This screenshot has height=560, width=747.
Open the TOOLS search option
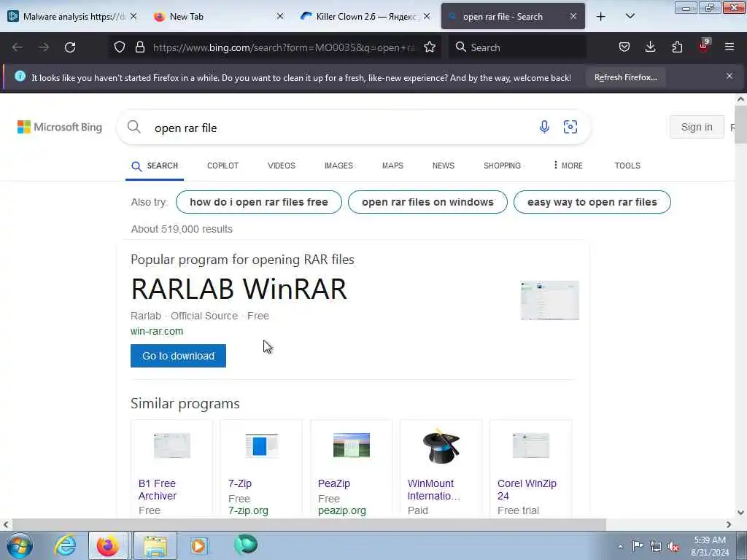point(627,166)
